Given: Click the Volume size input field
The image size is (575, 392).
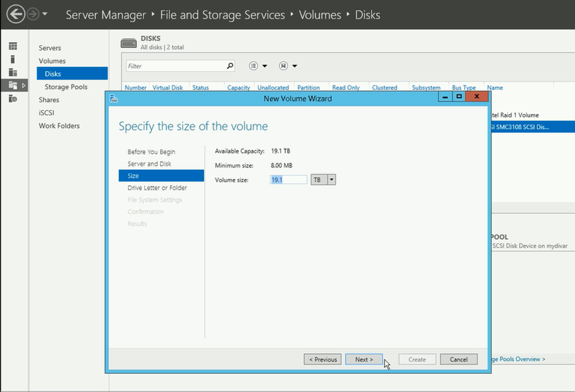Looking at the screenshot, I should click(x=288, y=179).
